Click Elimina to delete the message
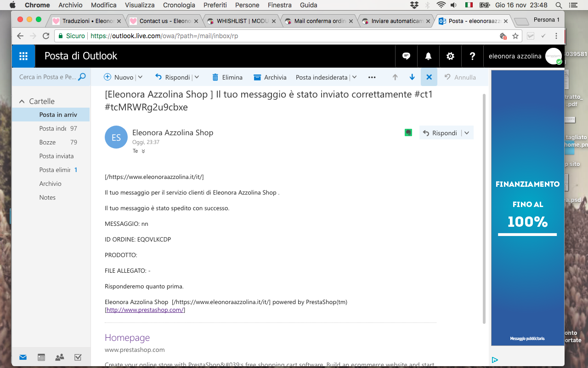The width and height of the screenshot is (588, 368). coord(227,77)
